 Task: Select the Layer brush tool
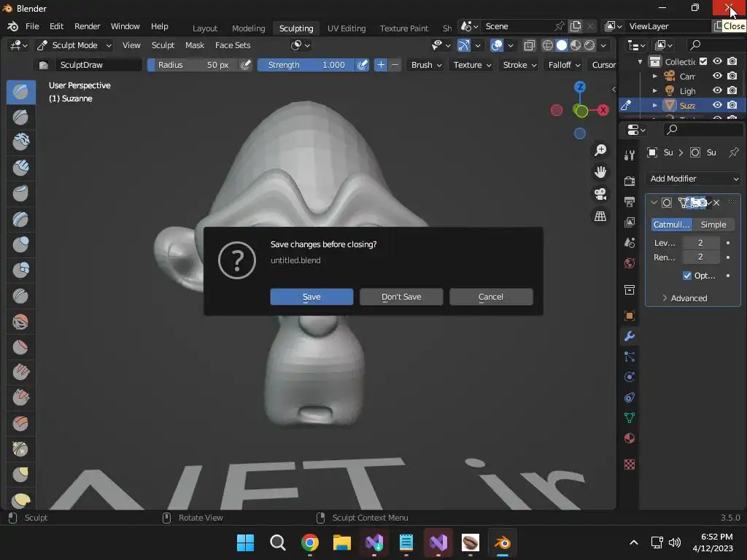pyautogui.click(x=20, y=219)
